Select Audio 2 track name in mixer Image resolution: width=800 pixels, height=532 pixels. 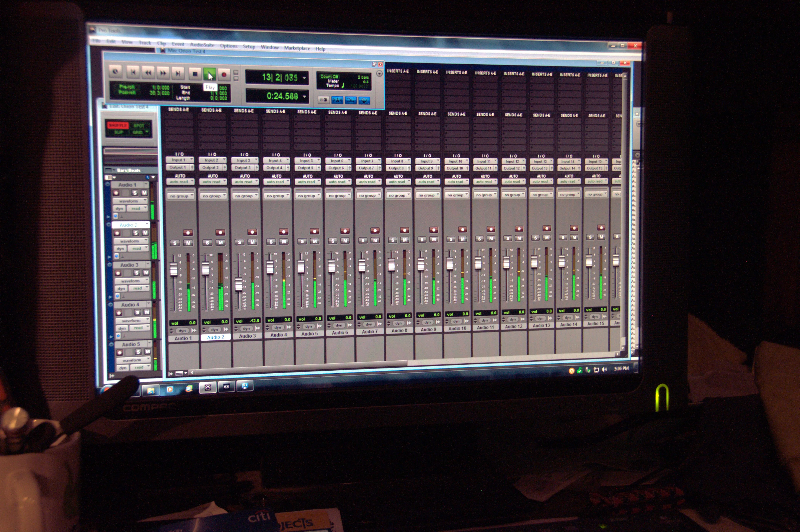click(x=215, y=337)
